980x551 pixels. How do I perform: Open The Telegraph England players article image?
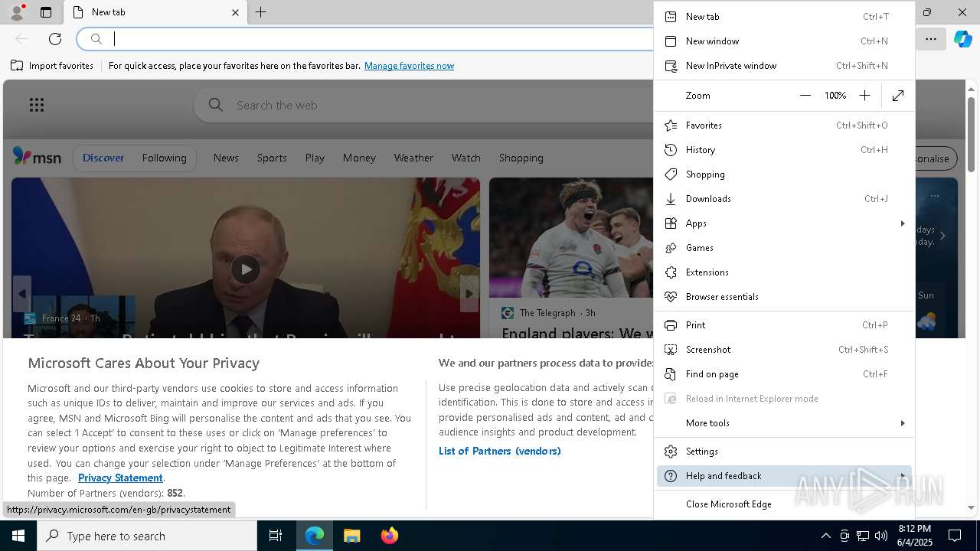point(571,237)
